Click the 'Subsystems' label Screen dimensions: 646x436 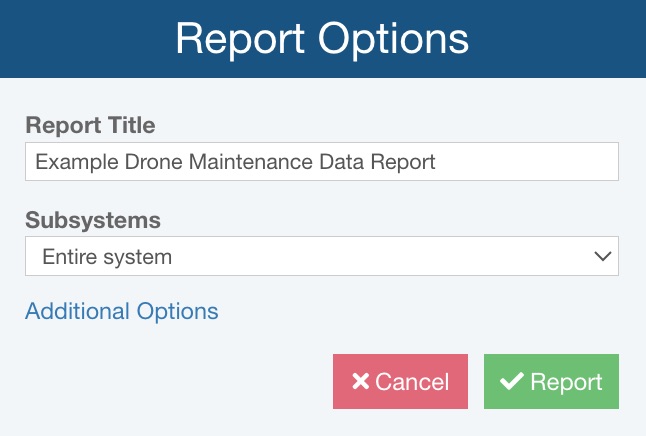[x=93, y=220]
